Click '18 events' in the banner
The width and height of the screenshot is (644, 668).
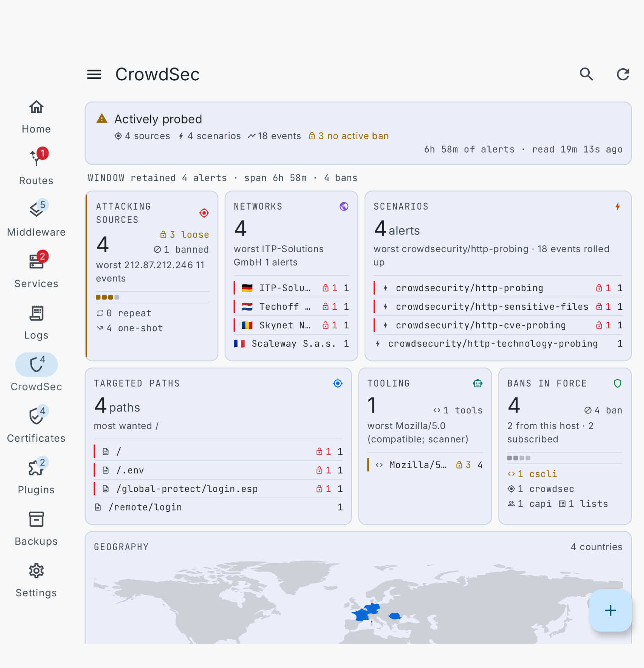coord(275,136)
